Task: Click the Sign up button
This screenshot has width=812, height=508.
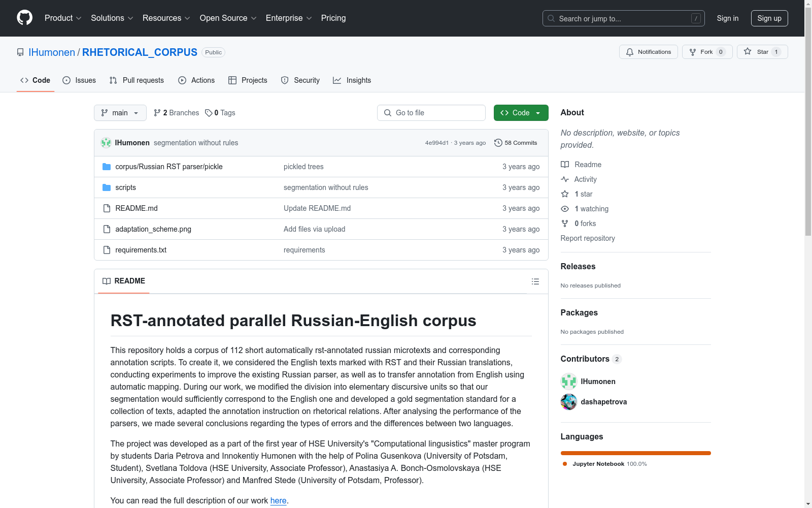Action: point(769,18)
